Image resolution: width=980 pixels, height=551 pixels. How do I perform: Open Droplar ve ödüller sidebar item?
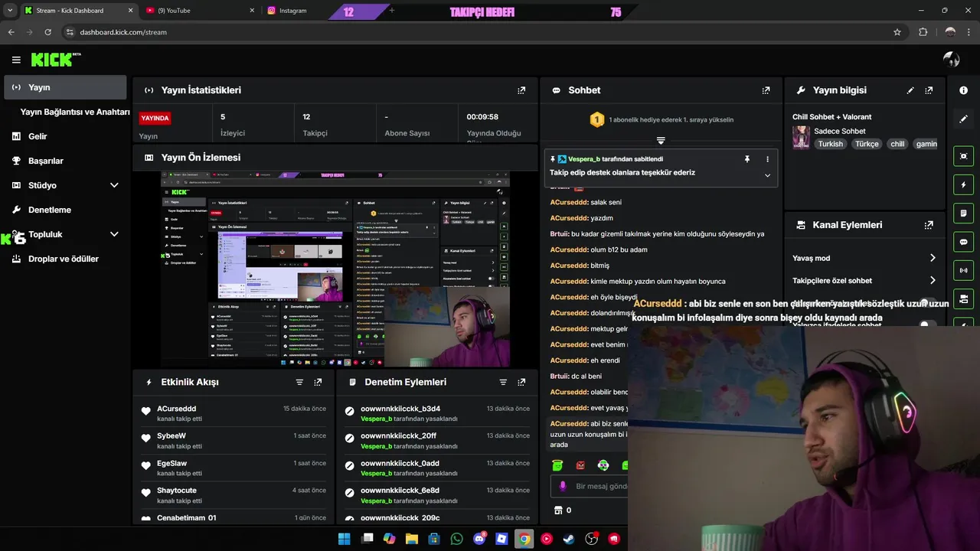pyautogui.click(x=65, y=259)
